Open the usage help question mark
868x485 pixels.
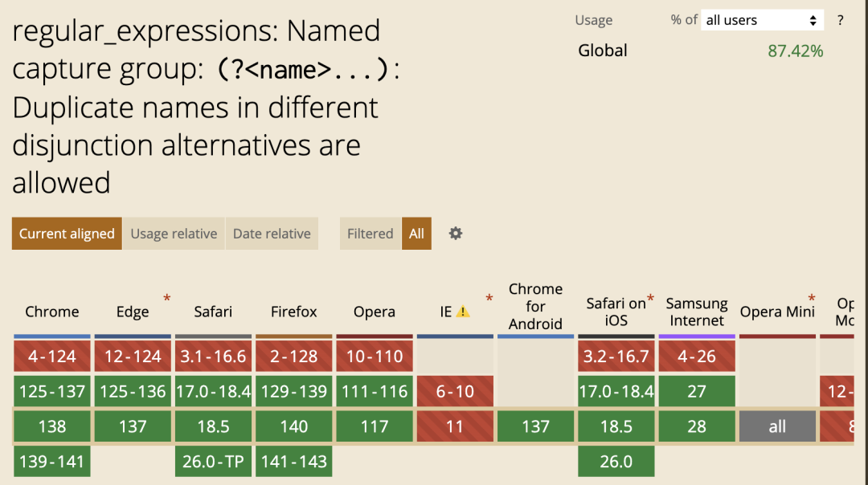(x=841, y=20)
